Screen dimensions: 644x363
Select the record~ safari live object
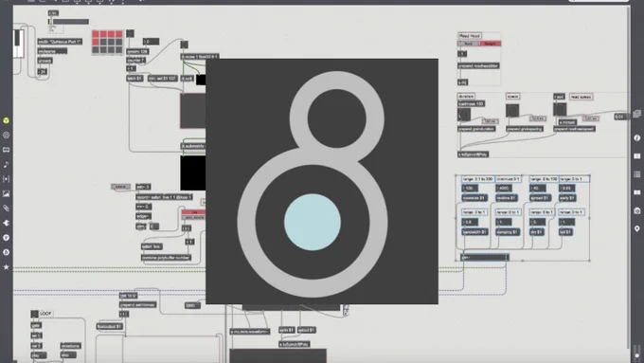click(x=164, y=197)
